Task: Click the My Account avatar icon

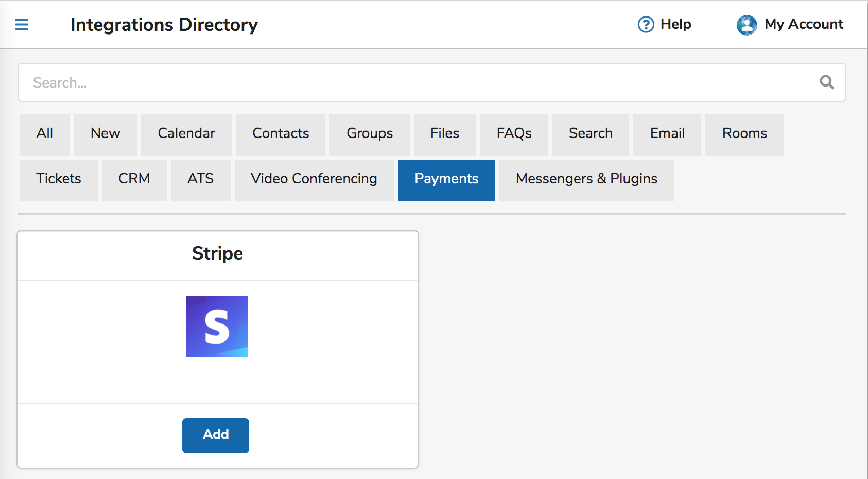Action: 747,25
